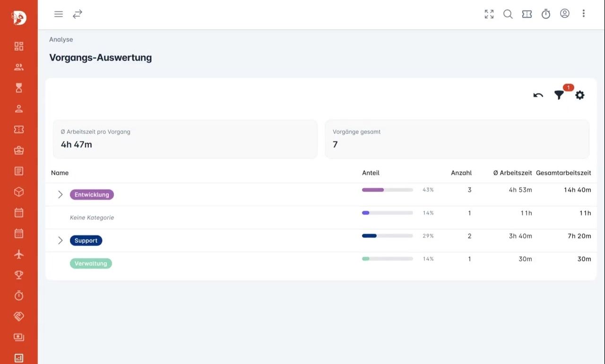The image size is (605, 364).
Task: Select the airplane icon in sidebar
Action: click(x=19, y=254)
